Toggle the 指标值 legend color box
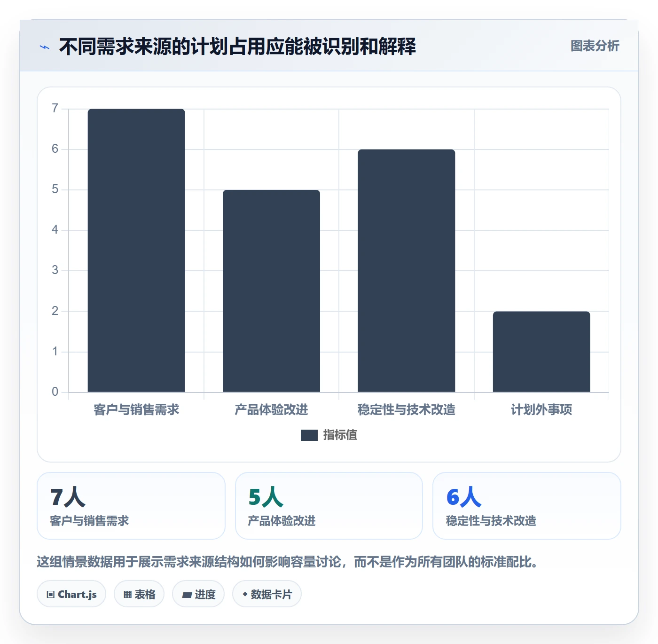 (x=309, y=435)
